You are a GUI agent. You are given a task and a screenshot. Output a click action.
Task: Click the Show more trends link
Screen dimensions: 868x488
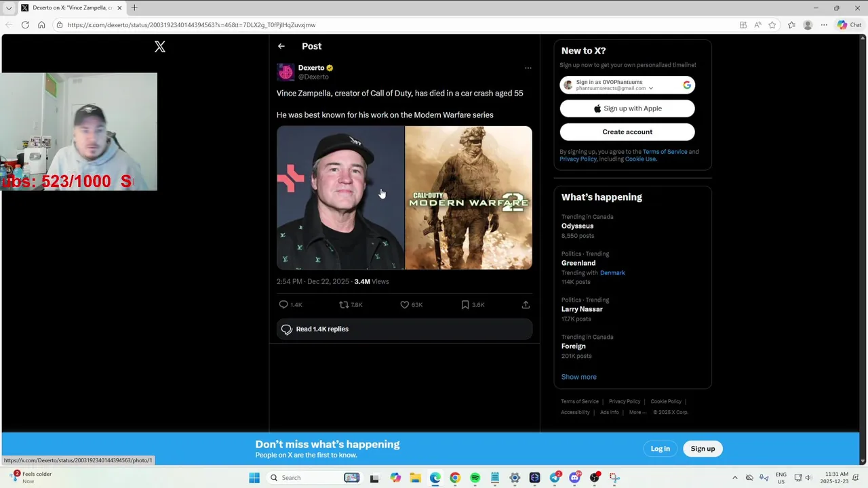click(x=578, y=377)
